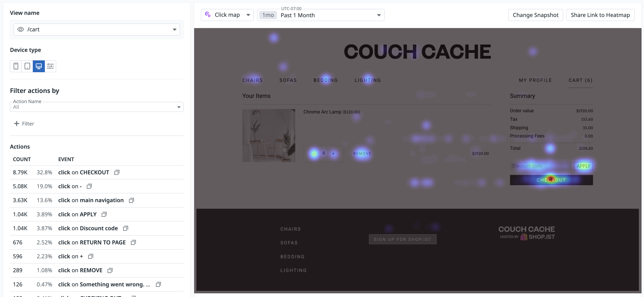Click the plus icon to add Filter
Image resolution: width=644 pixels, height=297 pixels.
(x=17, y=124)
